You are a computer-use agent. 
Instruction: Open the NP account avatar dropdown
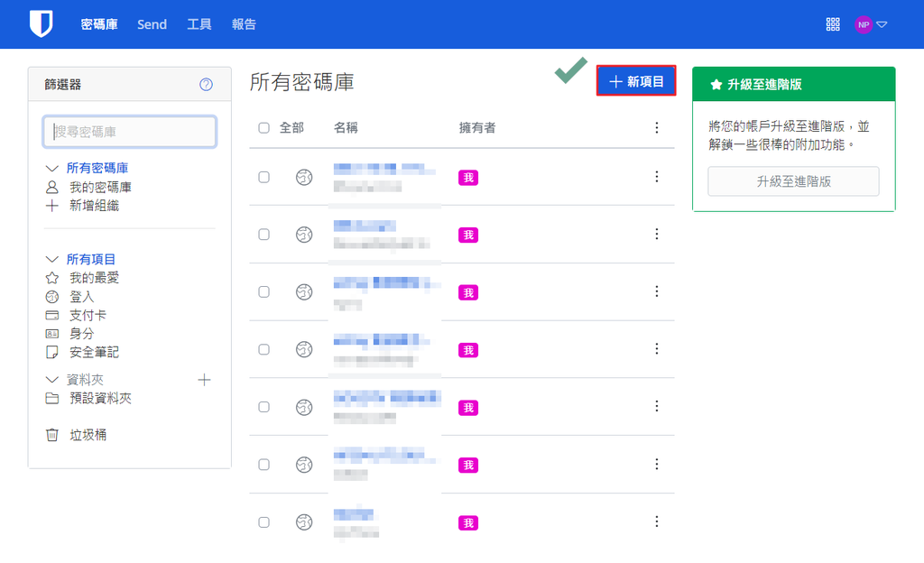872,24
